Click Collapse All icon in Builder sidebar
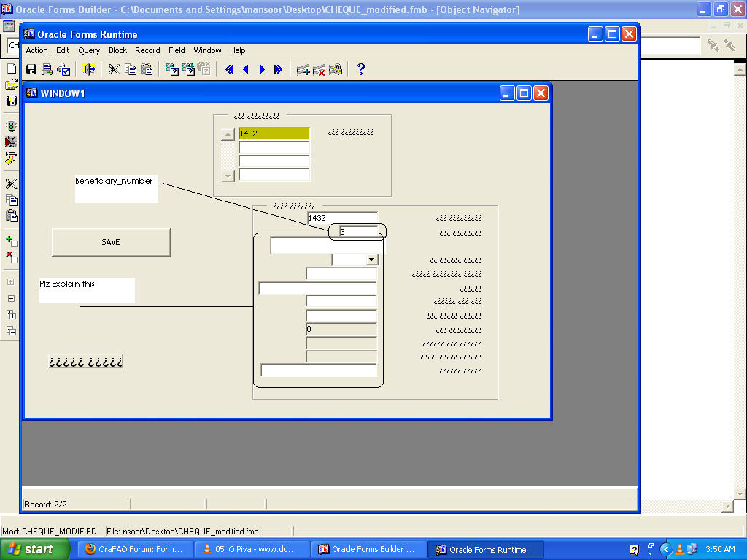 point(11,330)
